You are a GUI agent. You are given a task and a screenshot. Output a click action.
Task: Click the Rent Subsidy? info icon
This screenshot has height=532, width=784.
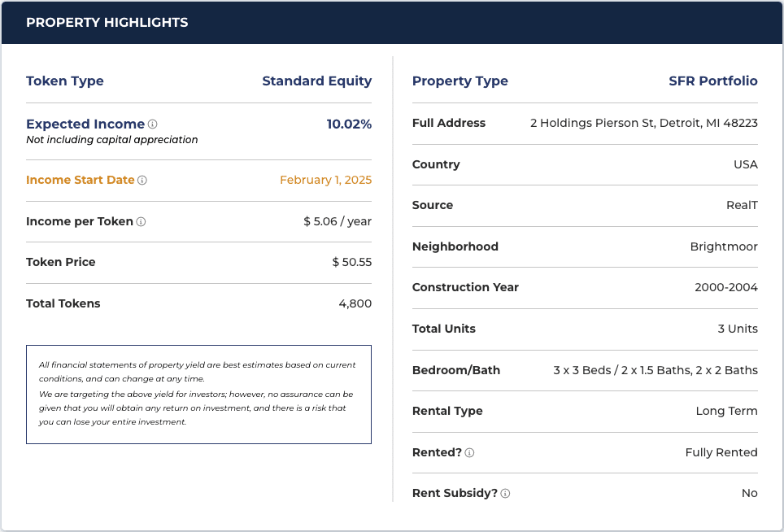[505, 494]
